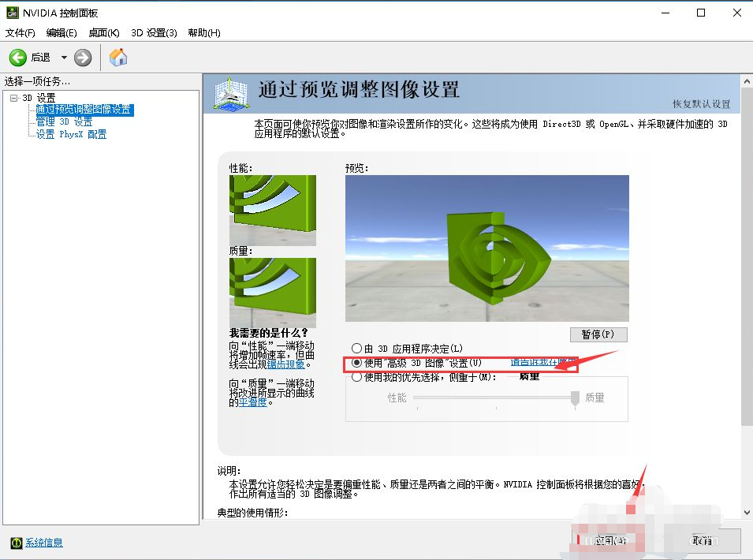This screenshot has width=753, height=560.
Task: Open 管理 3D 设置 in the task tree
Action: 64,122
